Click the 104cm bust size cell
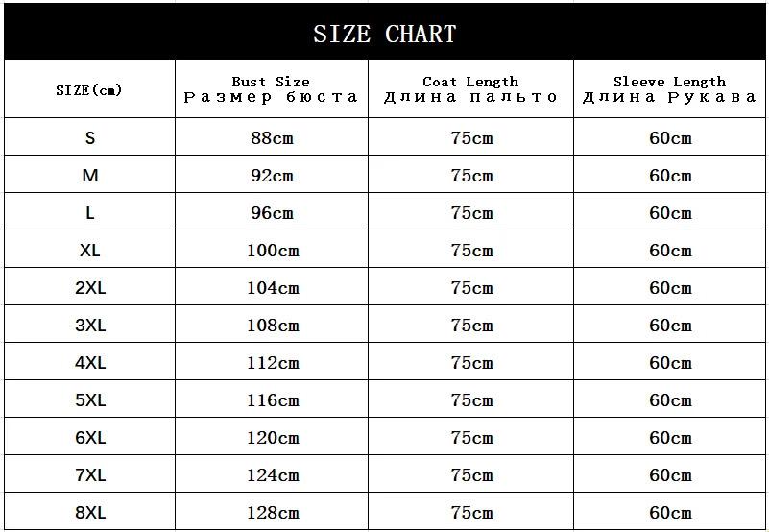 [273, 287]
